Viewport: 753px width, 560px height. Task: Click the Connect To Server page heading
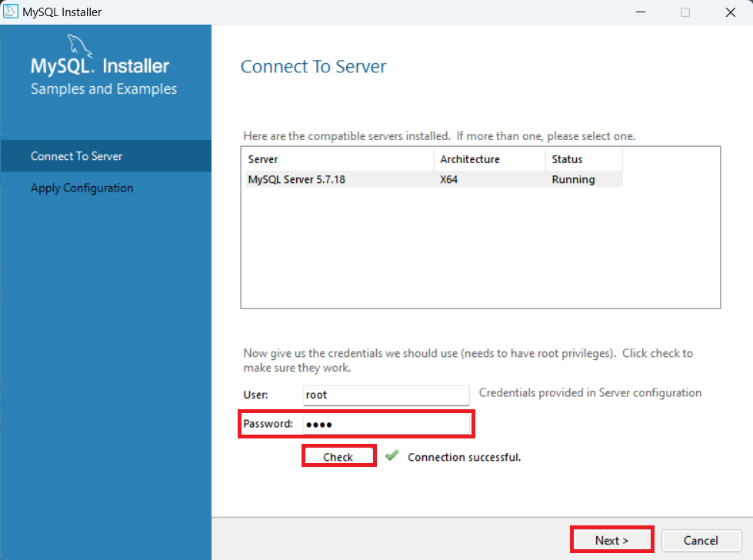[x=313, y=66]
